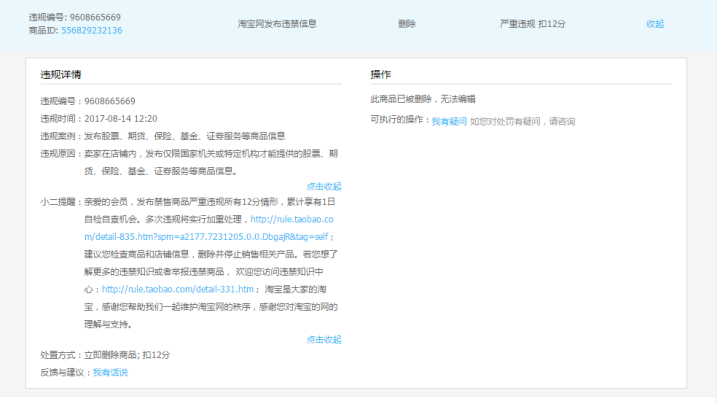Click the 违规详情 section heading

point(60,75)
